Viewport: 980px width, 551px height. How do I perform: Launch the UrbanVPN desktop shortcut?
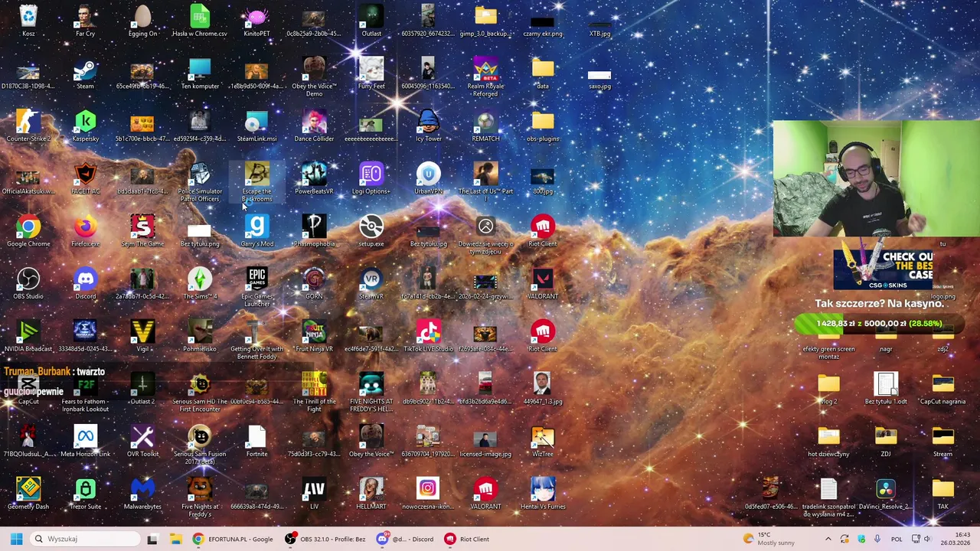tap(428, 179)
